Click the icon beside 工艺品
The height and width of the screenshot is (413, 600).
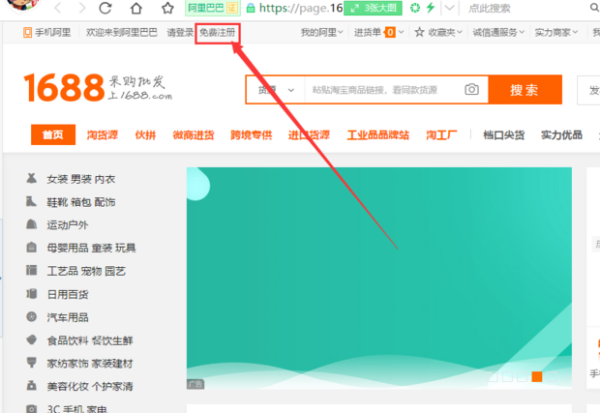tap(31, 270)
